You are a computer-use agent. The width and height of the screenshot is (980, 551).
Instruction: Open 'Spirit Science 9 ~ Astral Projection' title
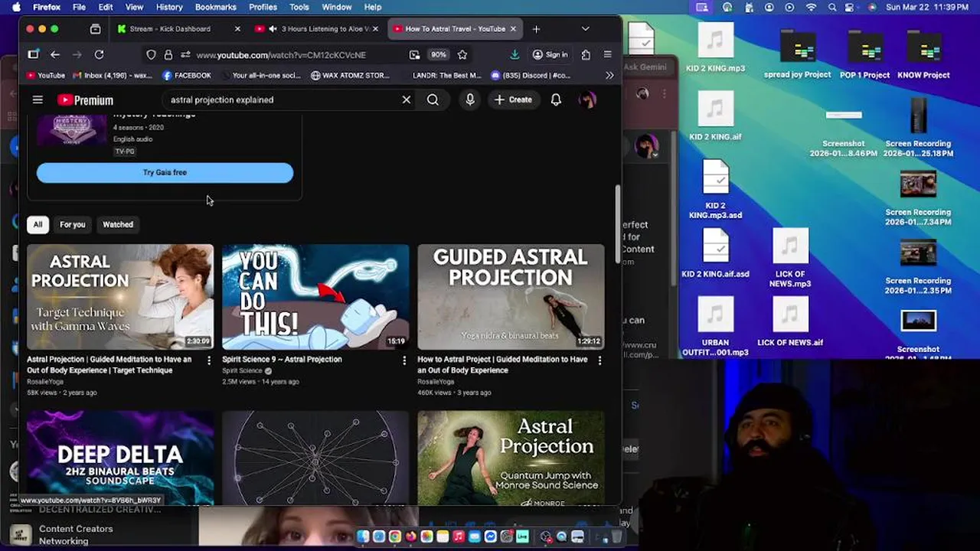(282, 359)
